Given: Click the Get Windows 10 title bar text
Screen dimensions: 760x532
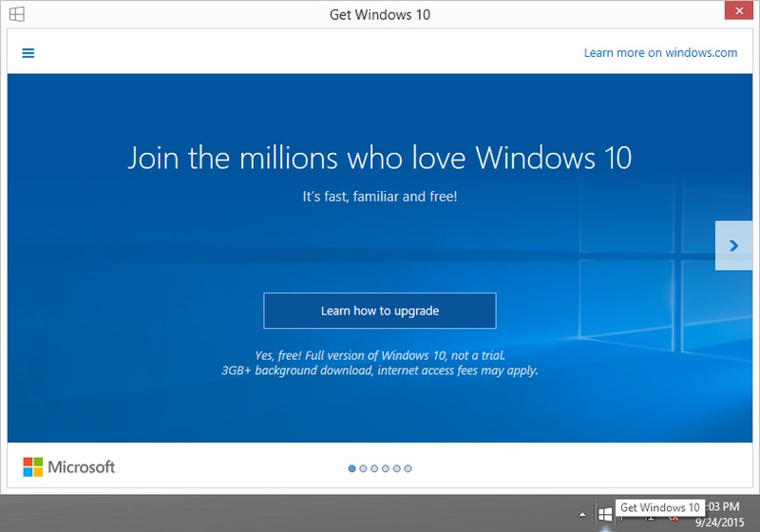Looking at the screenshot, I should click(x=380, y=15).
